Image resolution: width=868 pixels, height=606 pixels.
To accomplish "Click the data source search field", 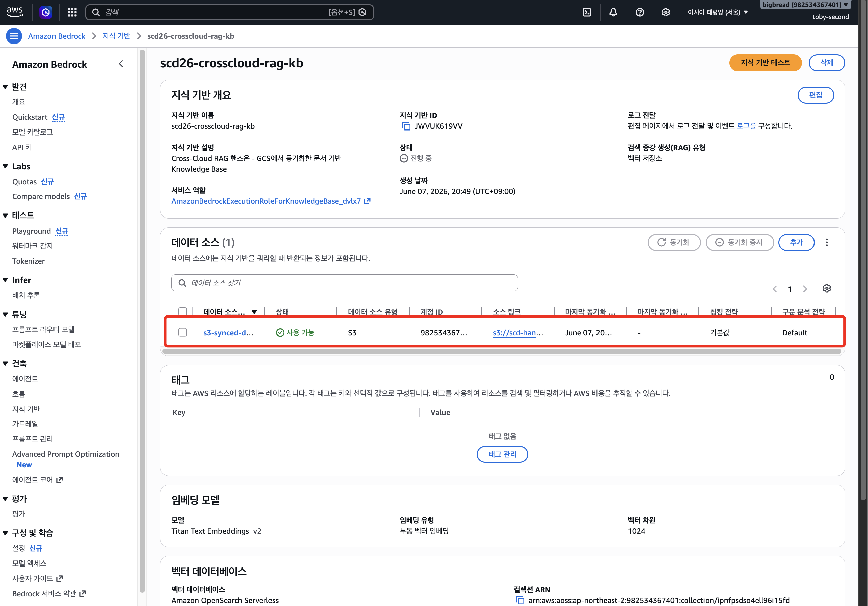I will click(344, 283).
